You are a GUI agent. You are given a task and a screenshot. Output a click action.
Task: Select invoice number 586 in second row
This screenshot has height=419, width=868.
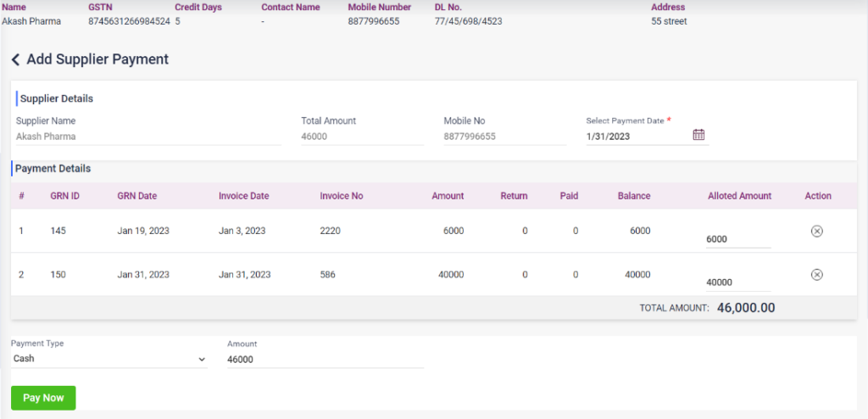coord(327,274)
